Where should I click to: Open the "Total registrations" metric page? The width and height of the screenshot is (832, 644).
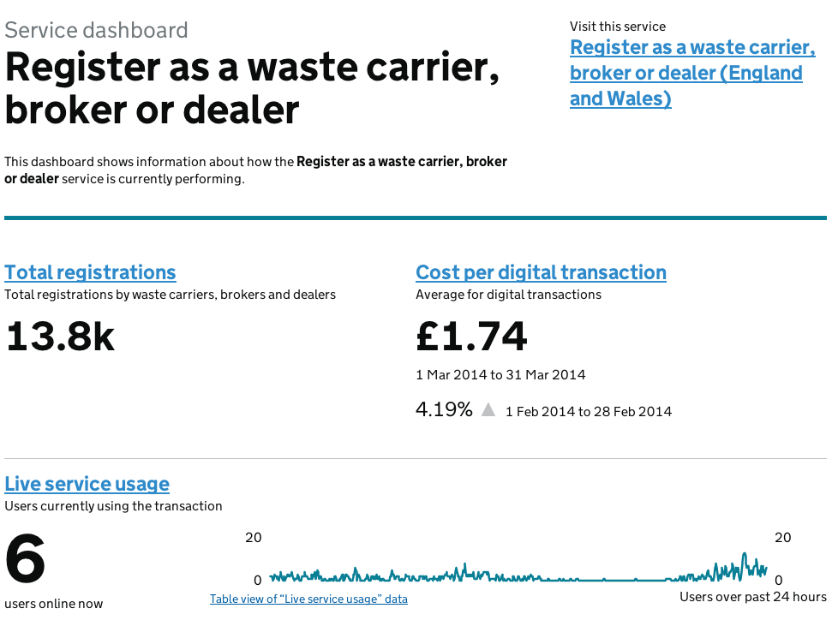(90, 272)
